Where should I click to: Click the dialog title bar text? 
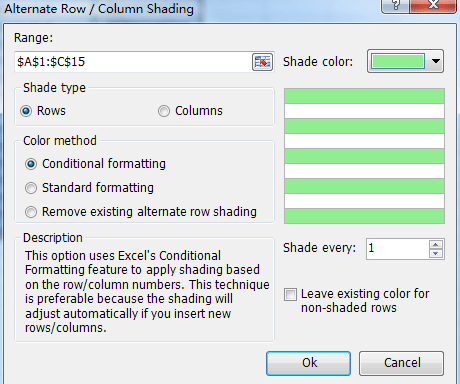click(x=99, y=9)
